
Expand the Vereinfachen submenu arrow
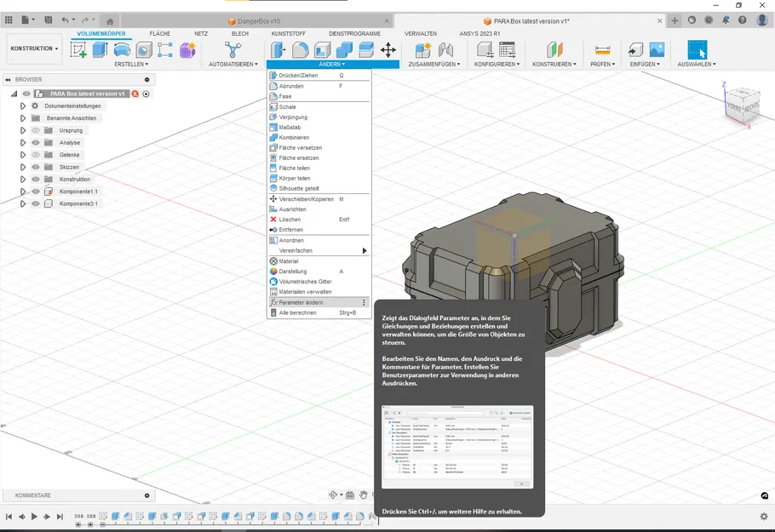(x=365, y=251)
